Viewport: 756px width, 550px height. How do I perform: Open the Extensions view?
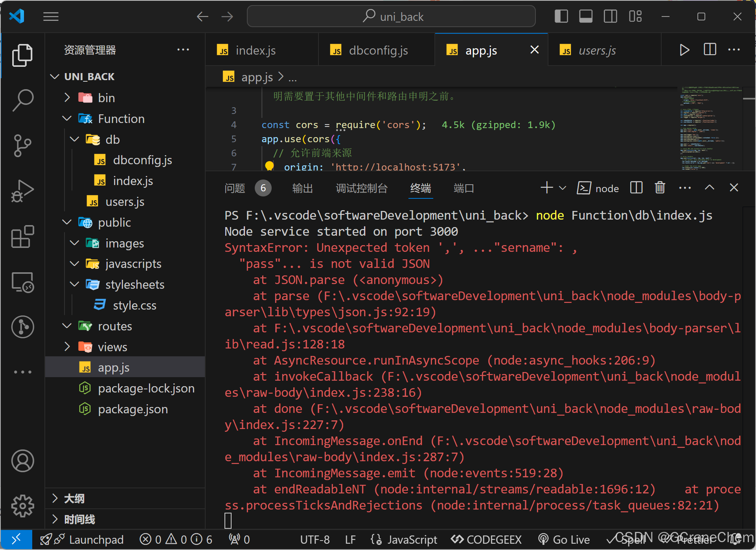(x=22, y=236)
